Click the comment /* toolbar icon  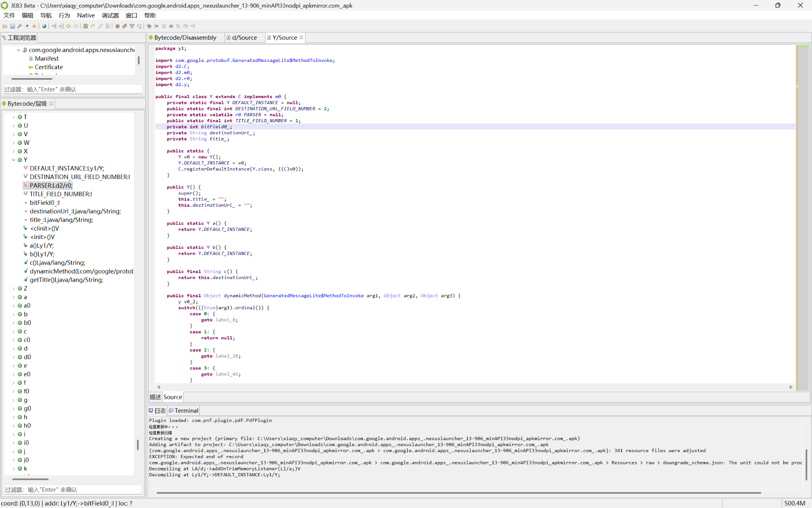click(93, 26)
